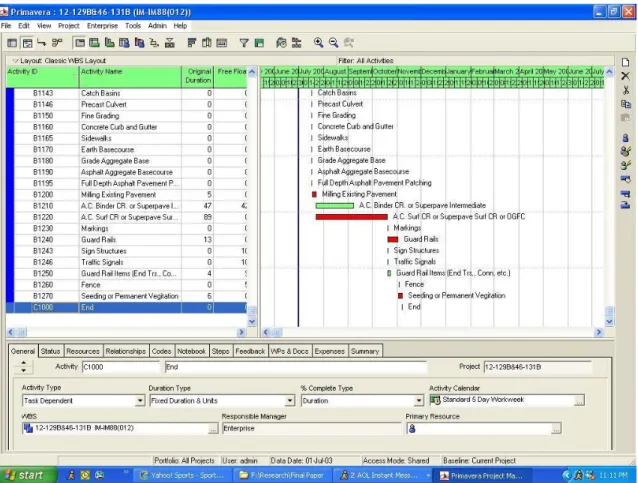The image size is (638, 483).
Task: Open the Activity Type dropdown arrow
Action: [140, 401]
